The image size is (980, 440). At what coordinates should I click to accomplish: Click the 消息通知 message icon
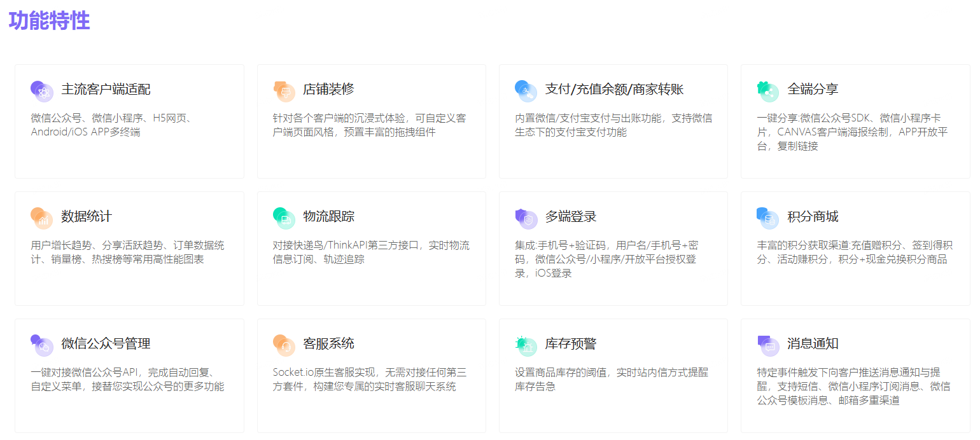coord(768,345)
